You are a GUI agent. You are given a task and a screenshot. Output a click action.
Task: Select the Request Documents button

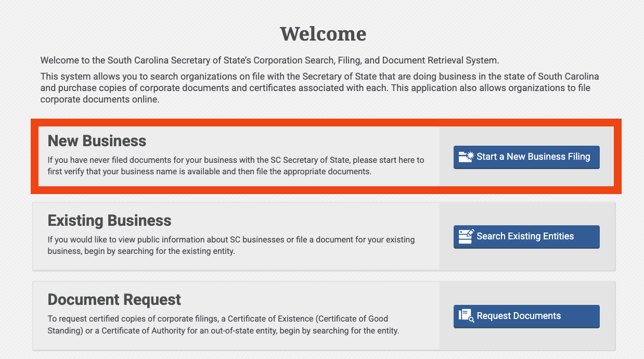(526, 316)
